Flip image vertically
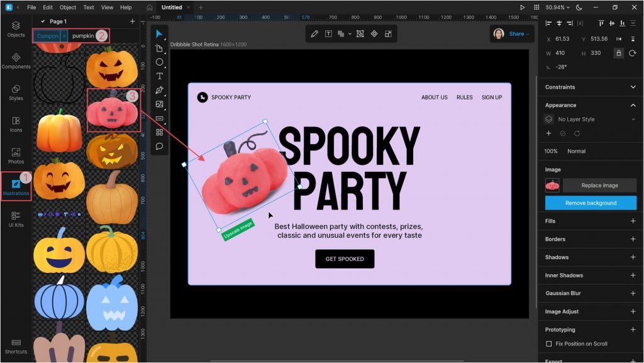 coord(633,39)
